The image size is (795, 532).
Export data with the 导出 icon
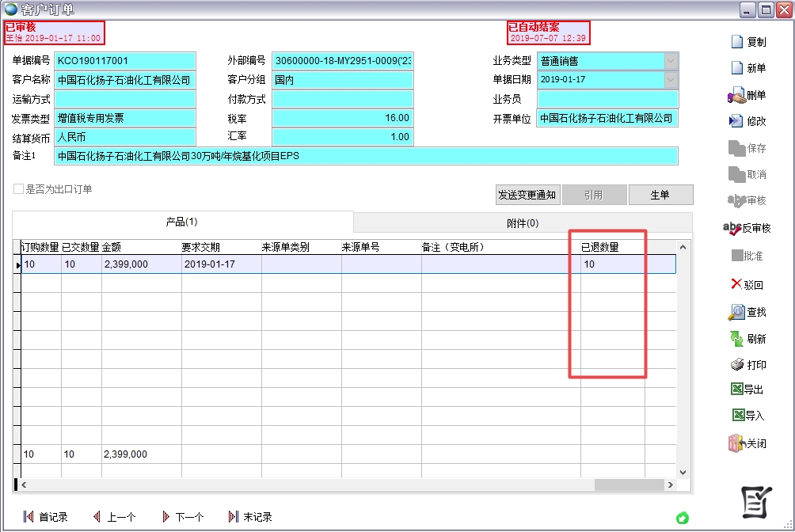[x=736, y=389]
